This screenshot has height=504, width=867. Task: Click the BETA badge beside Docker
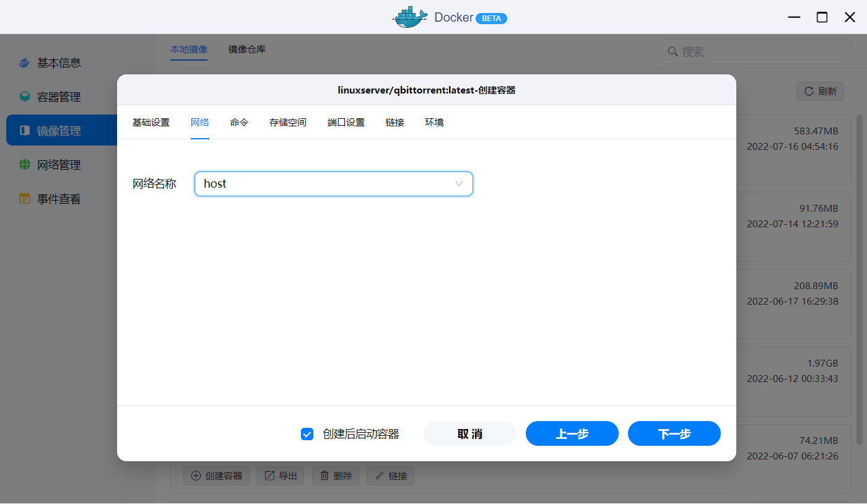pos(491,18)
